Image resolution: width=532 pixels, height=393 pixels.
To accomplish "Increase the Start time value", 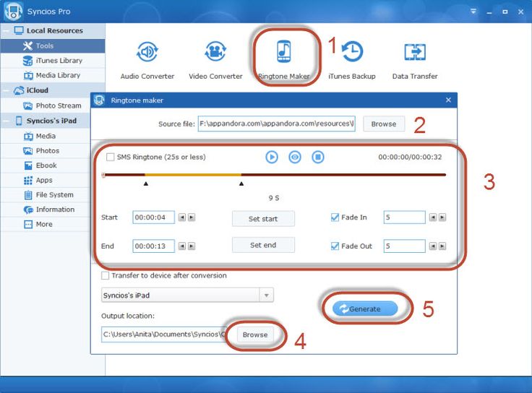I will [192, 217].
